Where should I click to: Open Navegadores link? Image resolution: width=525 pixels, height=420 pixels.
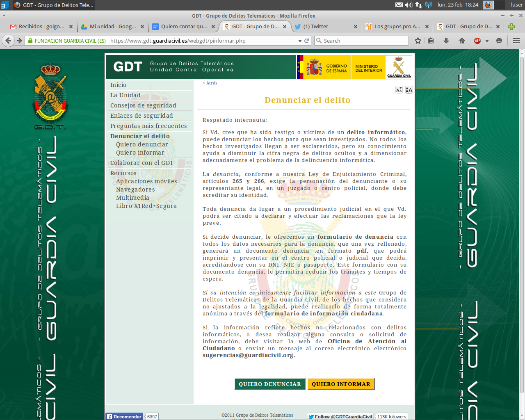click(x=135, y=189)
